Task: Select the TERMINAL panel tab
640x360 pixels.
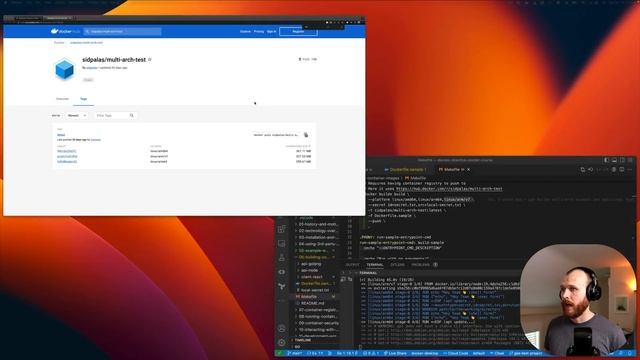Action: coord(374,265)
